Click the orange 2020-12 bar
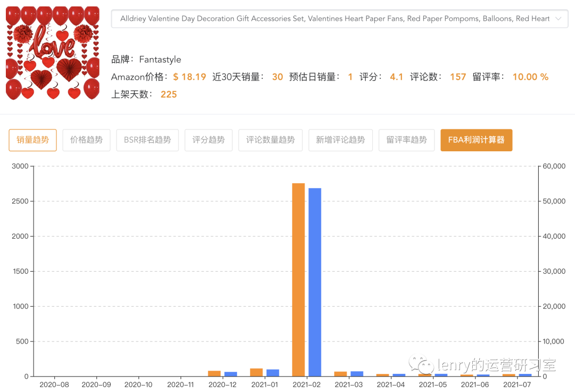Screen dimensions: 575x392 pos(214,373)
